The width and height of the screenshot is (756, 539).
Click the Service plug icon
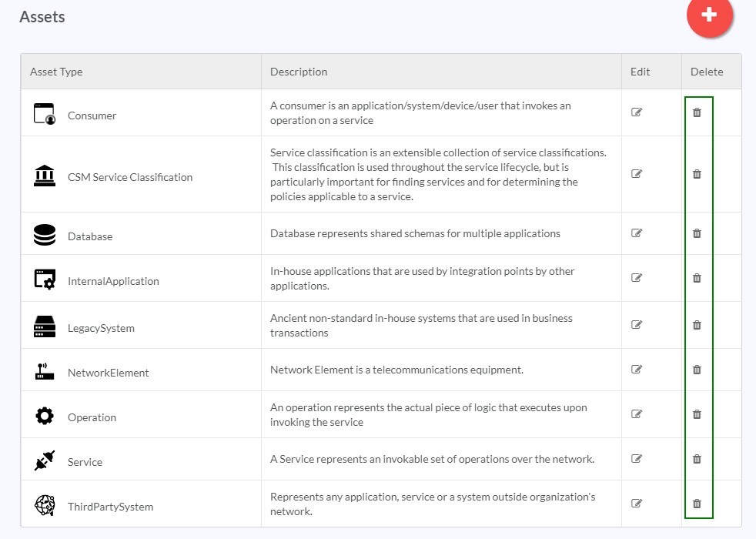[x=45, y=460]
